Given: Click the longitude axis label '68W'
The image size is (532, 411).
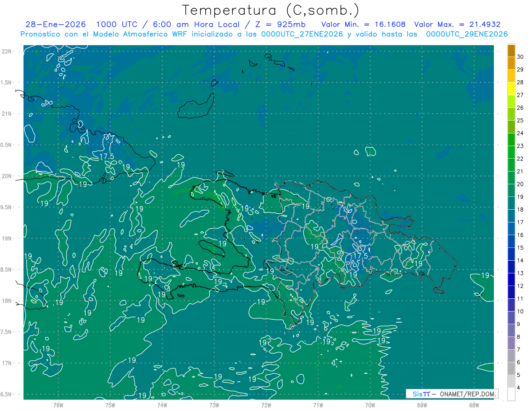Looking at the screenshot, I should point(474,405).
